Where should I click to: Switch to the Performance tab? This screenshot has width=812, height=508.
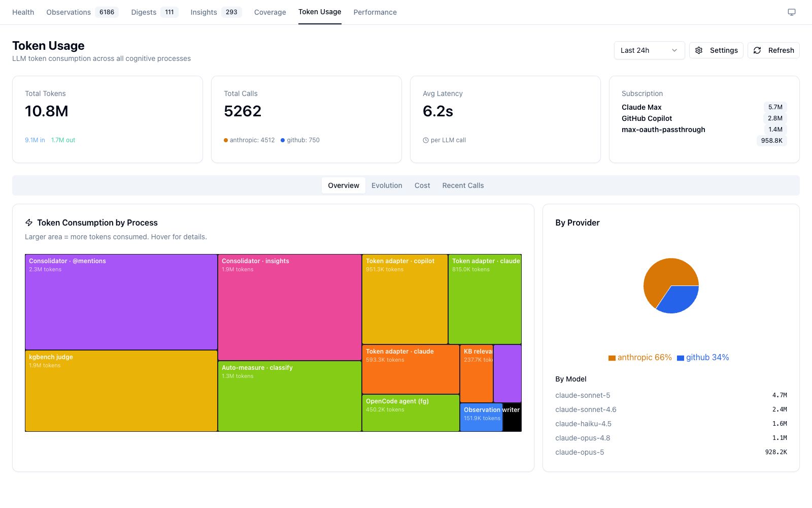point(375,12)
